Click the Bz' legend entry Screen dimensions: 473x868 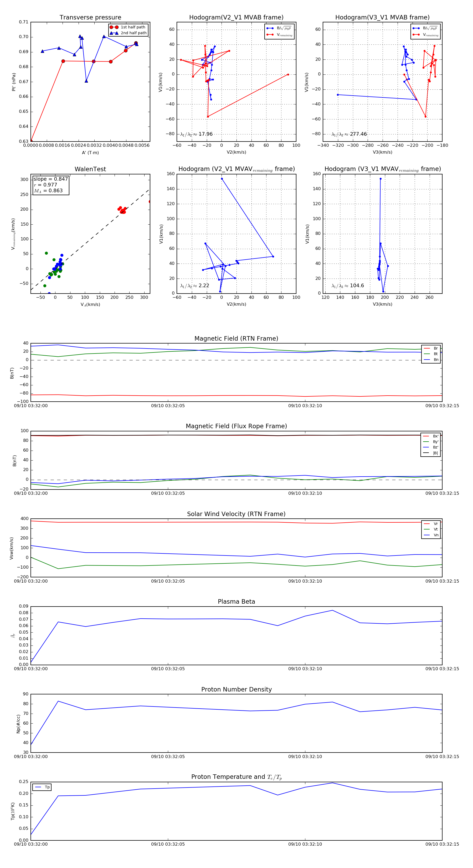(x=431, y=447)
